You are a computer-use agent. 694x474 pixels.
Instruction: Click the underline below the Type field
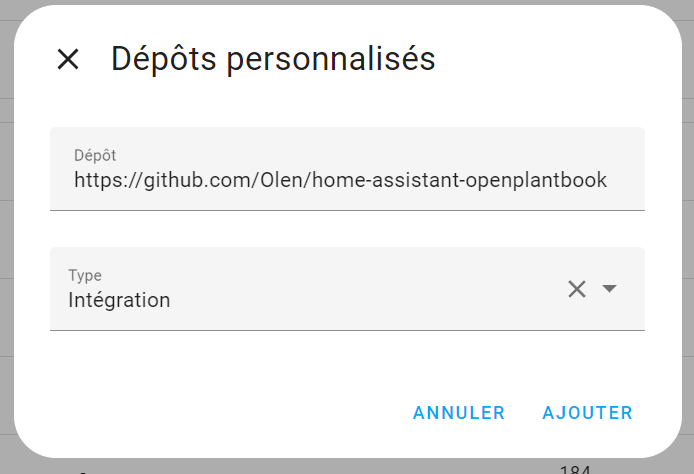[x=347, y=330]
